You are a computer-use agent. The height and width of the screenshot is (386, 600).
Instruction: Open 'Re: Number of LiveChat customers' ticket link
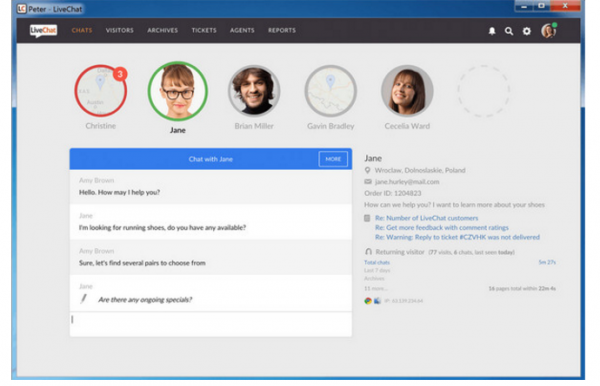tap(427, 218)
